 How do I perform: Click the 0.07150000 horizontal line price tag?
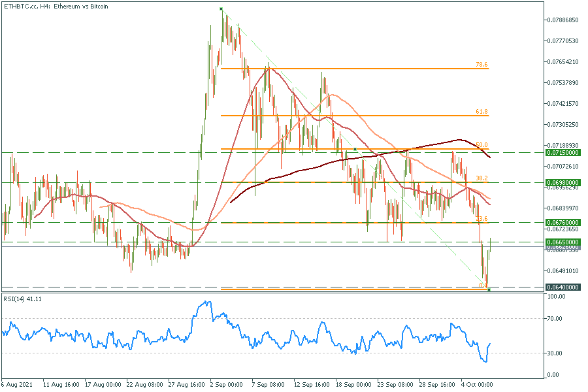[x=562, y=152]
